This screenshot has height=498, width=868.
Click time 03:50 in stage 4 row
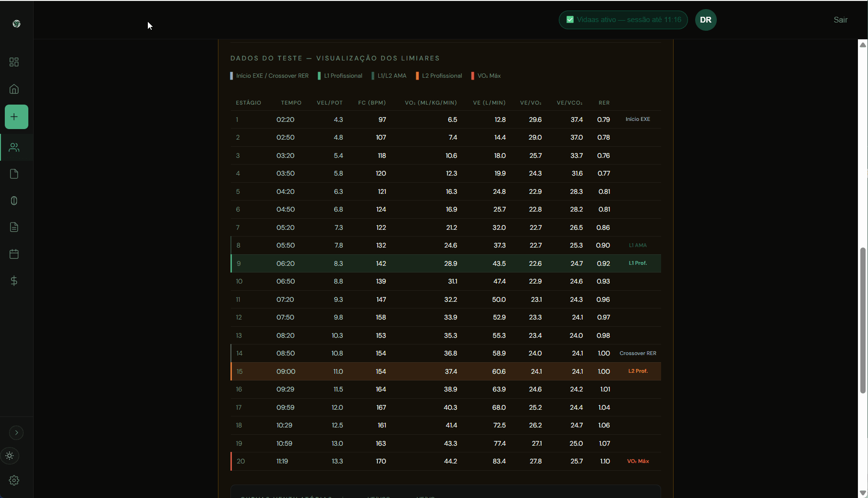(285, 173)
